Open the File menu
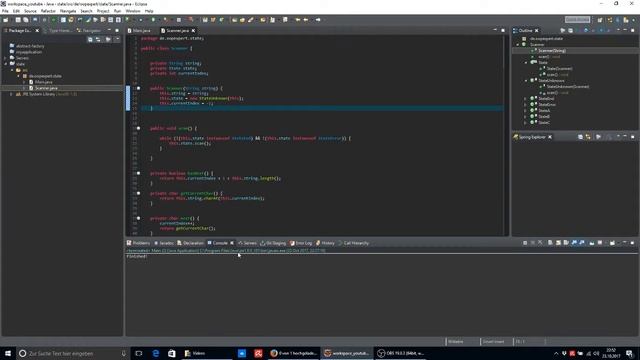This screenshot has height=360, width=640. 5,11
